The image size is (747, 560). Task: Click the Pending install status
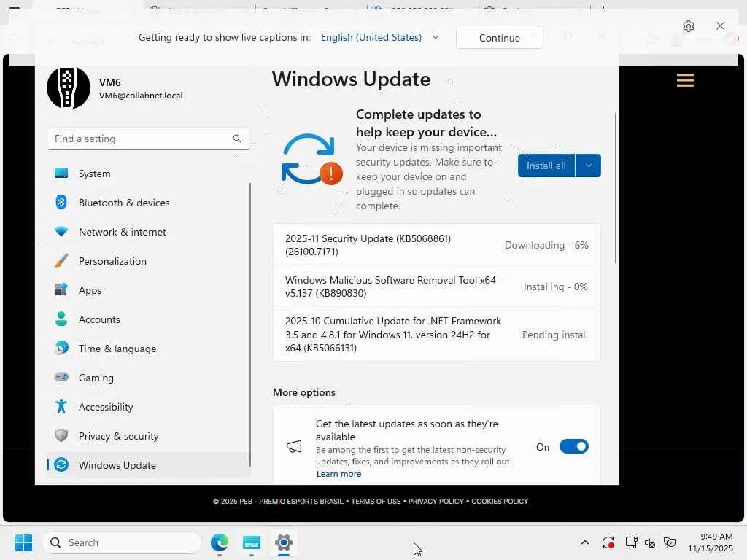555,335
